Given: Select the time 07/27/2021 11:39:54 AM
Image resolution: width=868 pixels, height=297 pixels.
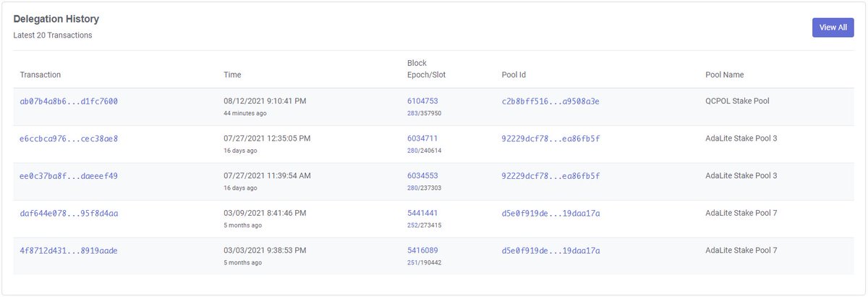Looking at the screenshot, I should (x=268, y=175).
